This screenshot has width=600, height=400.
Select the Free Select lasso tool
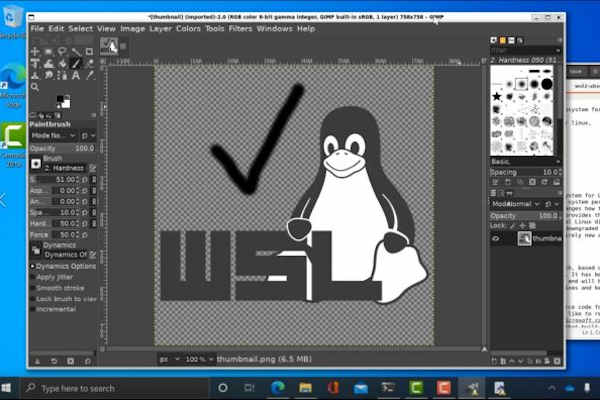point(62,51)
